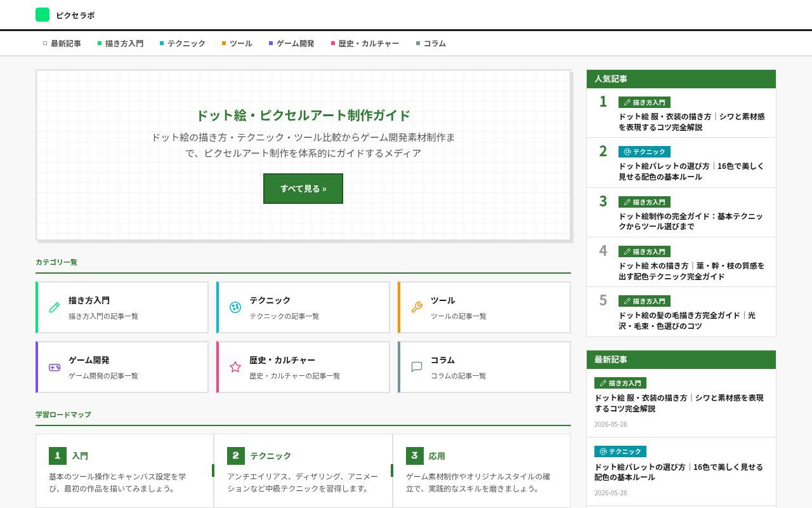Click the palette icon on テクニック card
Viewport: 812px width, 508px height.
click(x=235, y=307)
